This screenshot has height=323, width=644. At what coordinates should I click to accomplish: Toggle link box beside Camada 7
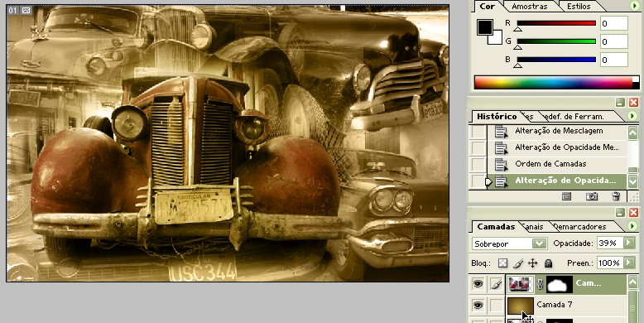click(x=496, y=306)
